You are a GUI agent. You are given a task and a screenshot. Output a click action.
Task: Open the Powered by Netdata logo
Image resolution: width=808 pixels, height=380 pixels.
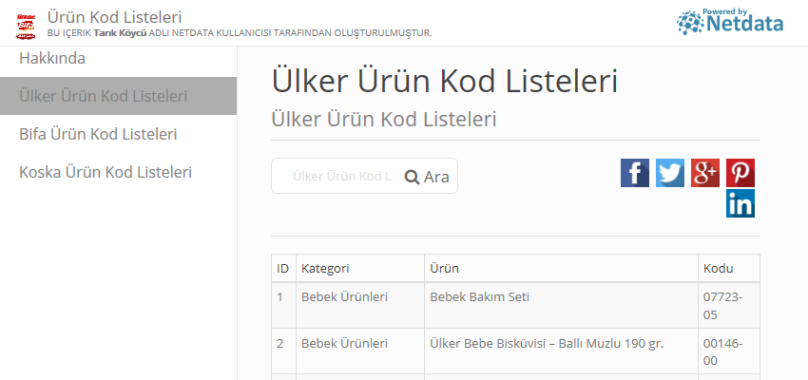tap(730, 22)
